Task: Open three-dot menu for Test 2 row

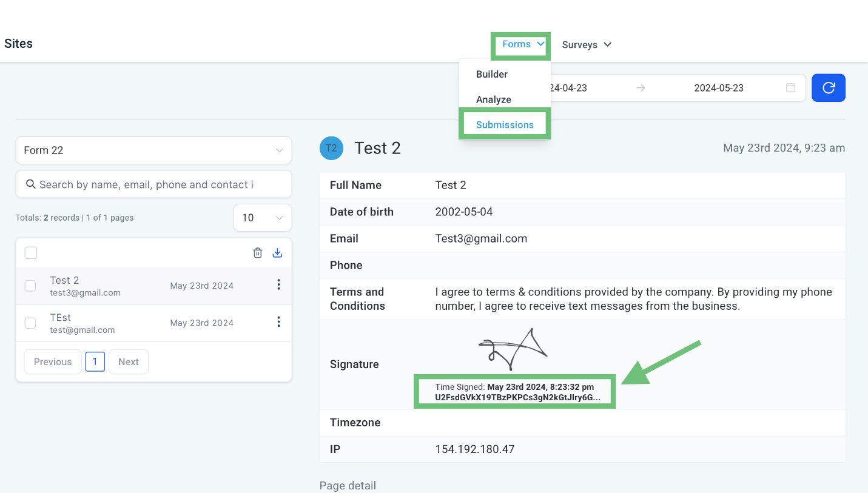Action: pyautogui.click(x=278, y=284)
